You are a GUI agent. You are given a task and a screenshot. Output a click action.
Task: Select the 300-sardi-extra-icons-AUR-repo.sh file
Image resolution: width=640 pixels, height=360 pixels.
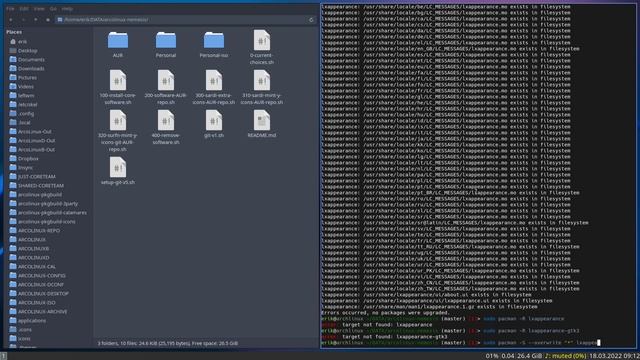click(x=213, y=87)
